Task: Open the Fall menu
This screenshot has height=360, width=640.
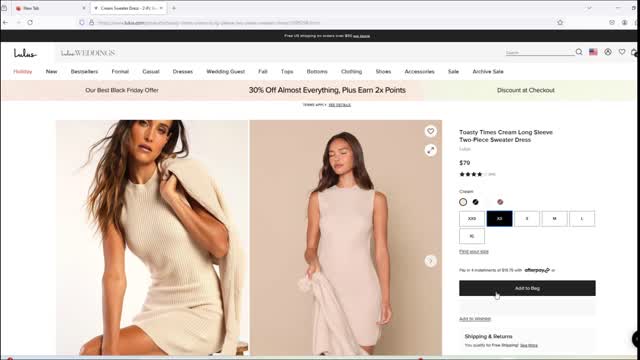Action: [x=263, y=71]
